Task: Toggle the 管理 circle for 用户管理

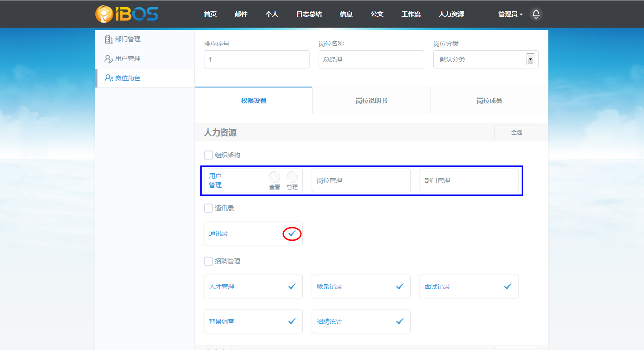Action: point(292,177)
